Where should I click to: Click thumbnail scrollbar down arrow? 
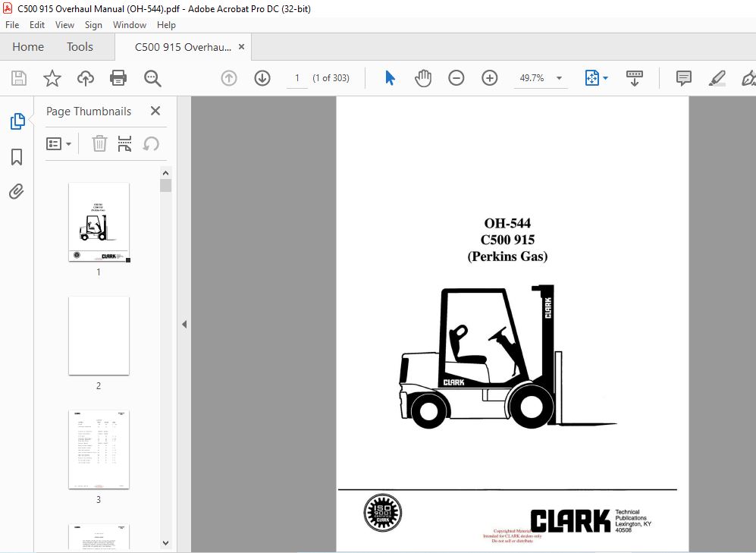[166, 543]
